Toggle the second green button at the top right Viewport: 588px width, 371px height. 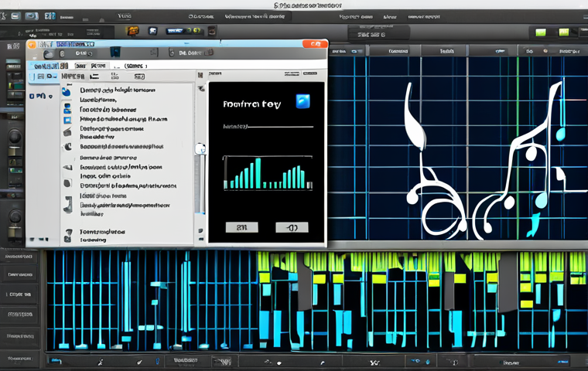click(x=563, y=32)
